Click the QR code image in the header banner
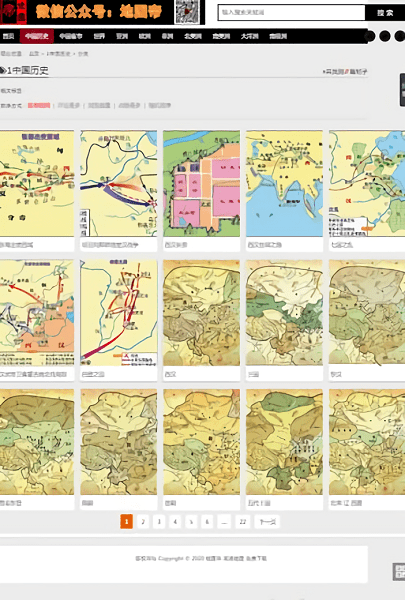Image resolution: width=405 pixels, height=600 pixels. coord(187,11)
